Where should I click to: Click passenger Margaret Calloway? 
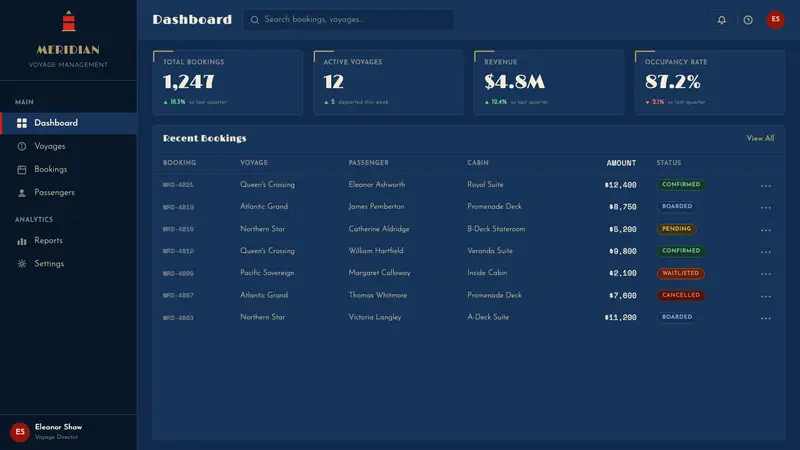tap(380, 273)
